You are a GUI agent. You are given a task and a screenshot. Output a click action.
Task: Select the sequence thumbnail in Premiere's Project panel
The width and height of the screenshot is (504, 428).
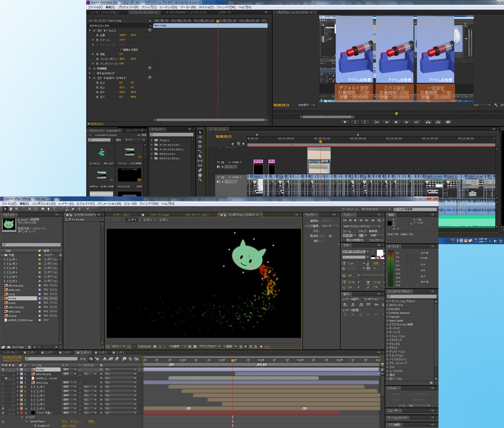[x=102, y=153]
